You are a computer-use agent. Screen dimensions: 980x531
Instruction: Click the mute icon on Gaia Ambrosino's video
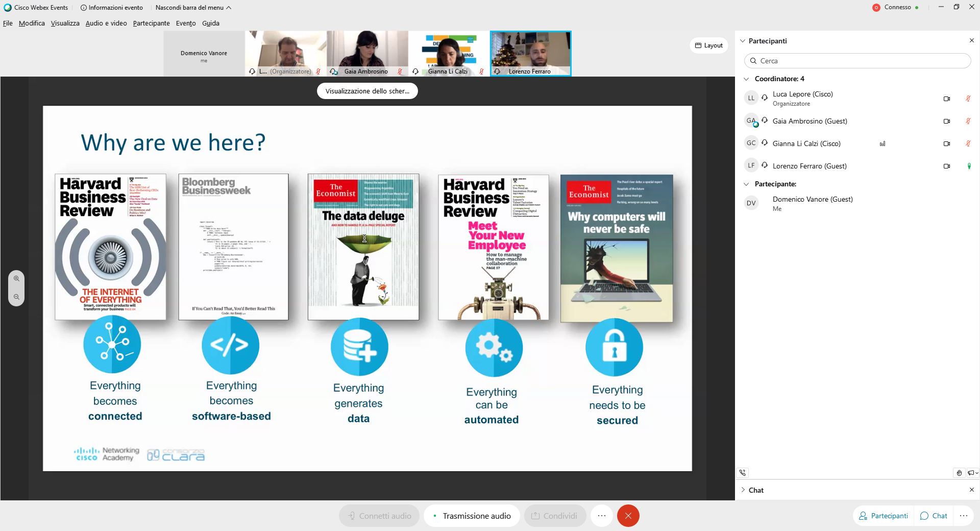pos(400,71)
